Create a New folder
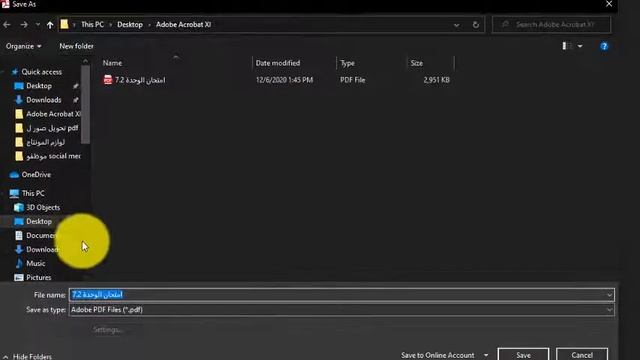640x360 pixels. (x=76, y=46)
